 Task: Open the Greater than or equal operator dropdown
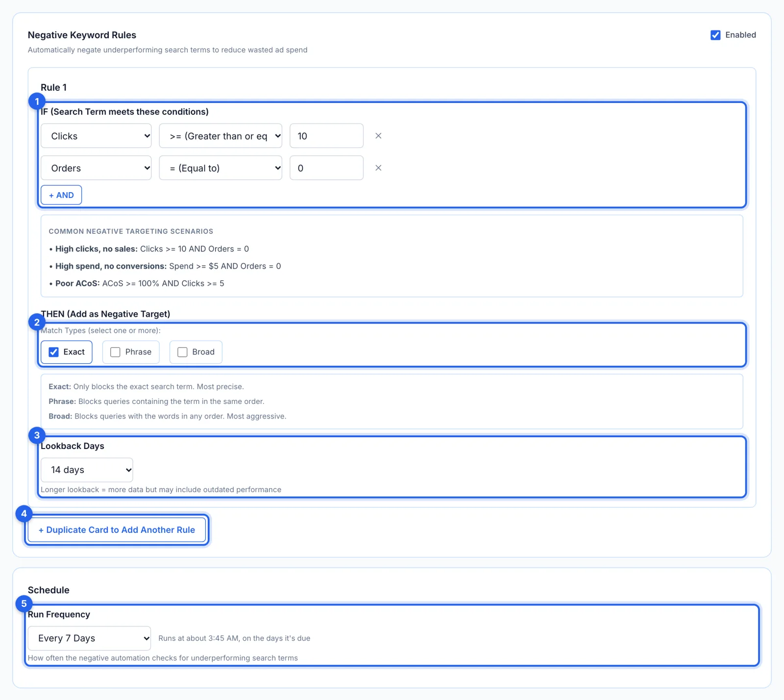[220, 136]
